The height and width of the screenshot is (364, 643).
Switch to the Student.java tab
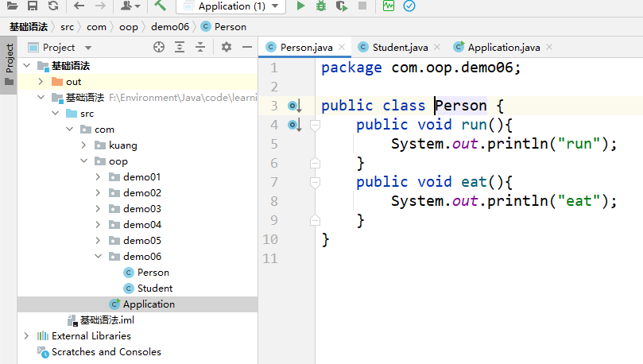click(400, 48)
